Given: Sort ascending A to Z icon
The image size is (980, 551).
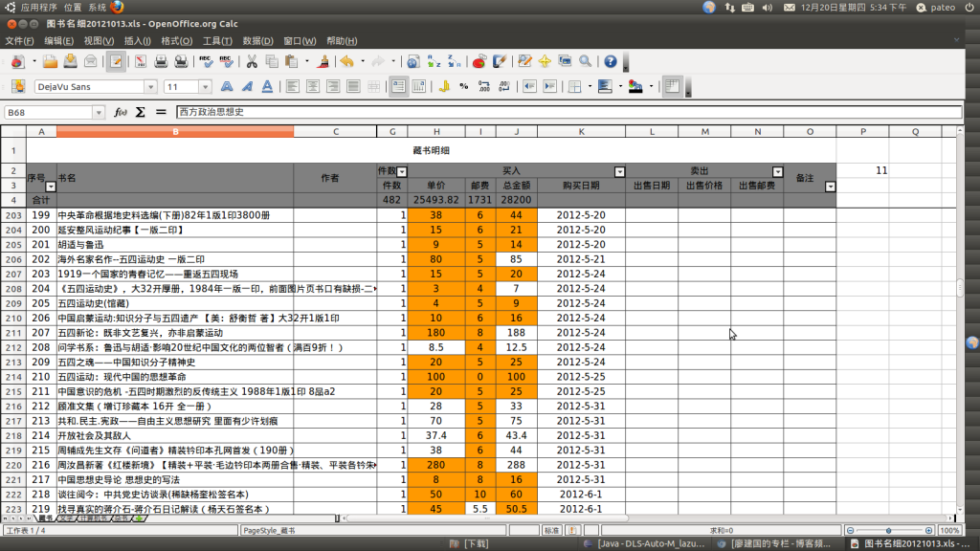Looking at the screenshot, I should (434, 61).
